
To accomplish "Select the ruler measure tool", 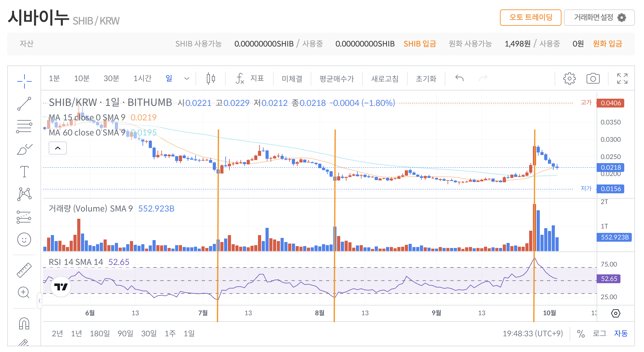I will (x=24, y=270).
